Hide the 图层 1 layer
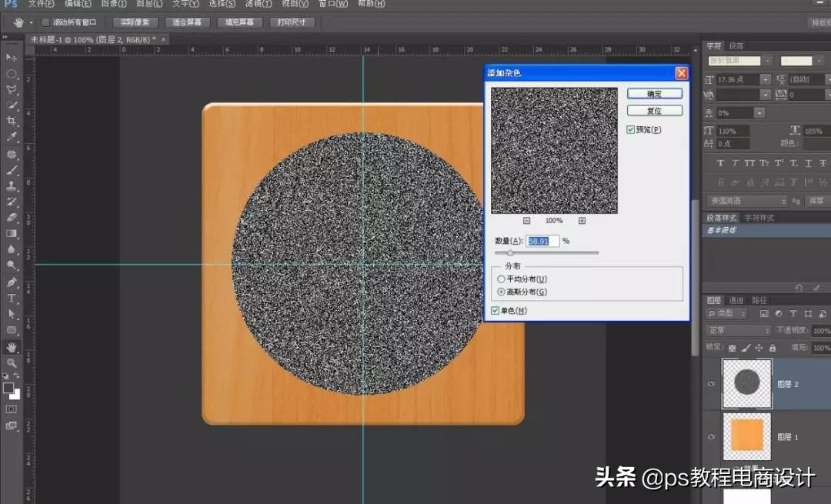831x504 pixels. [711, 436]
